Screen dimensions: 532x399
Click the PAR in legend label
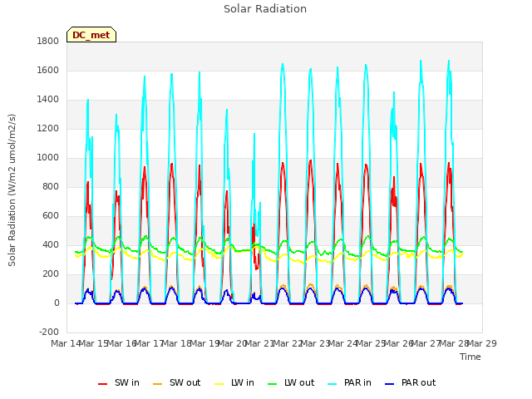click(357, 382)
